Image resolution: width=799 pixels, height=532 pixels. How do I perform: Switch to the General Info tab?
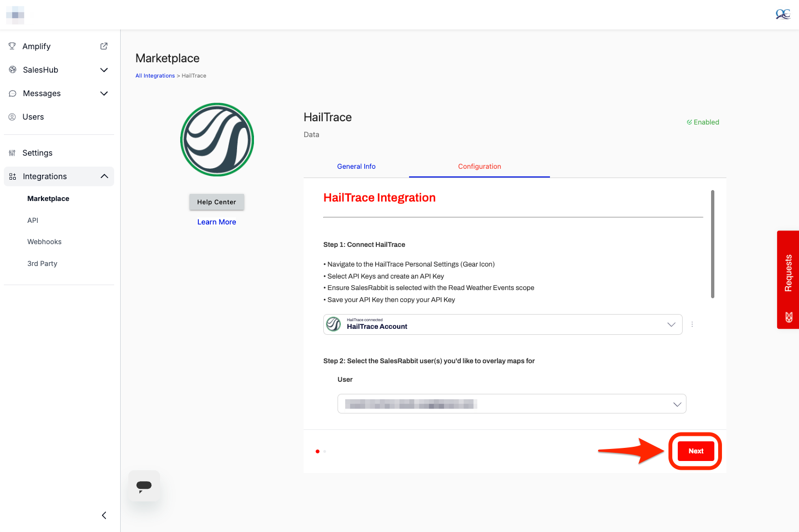(x=356, y=167)
